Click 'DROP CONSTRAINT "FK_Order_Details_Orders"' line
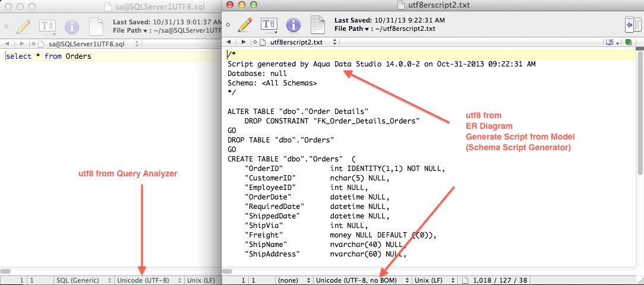Image resolution: width=644 pixels, height=285 pixels. point(332,121)
